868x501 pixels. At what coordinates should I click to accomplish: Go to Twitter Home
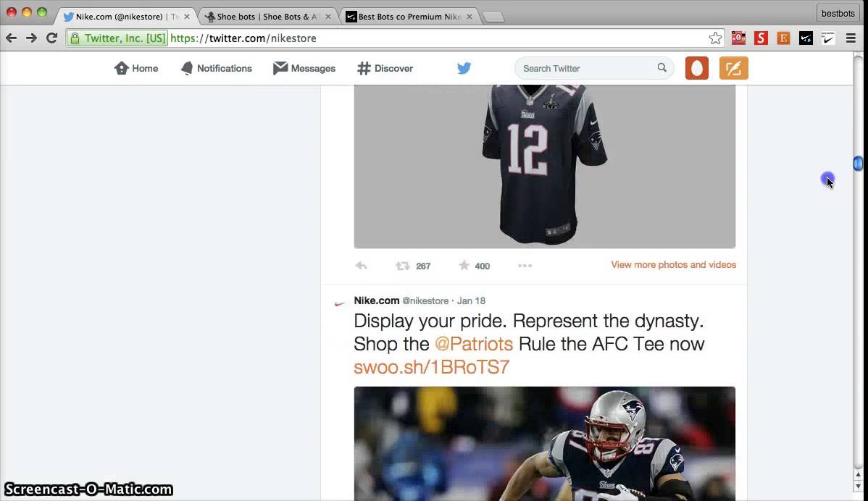[136, 68]
